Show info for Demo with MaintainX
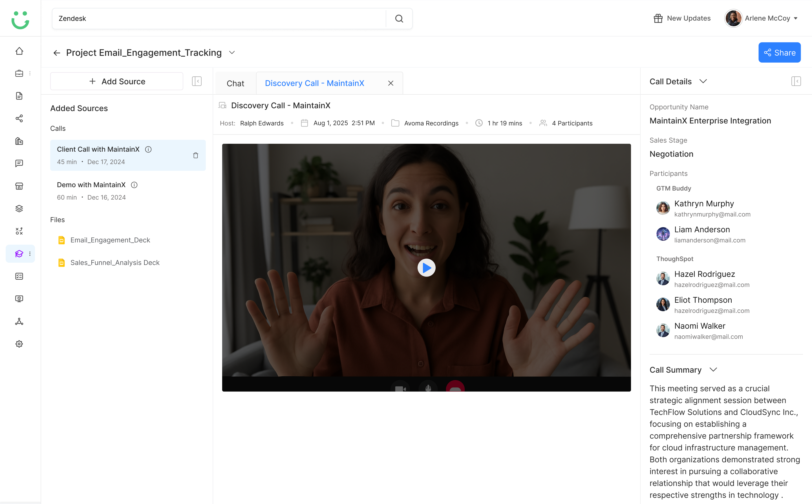 134,185
